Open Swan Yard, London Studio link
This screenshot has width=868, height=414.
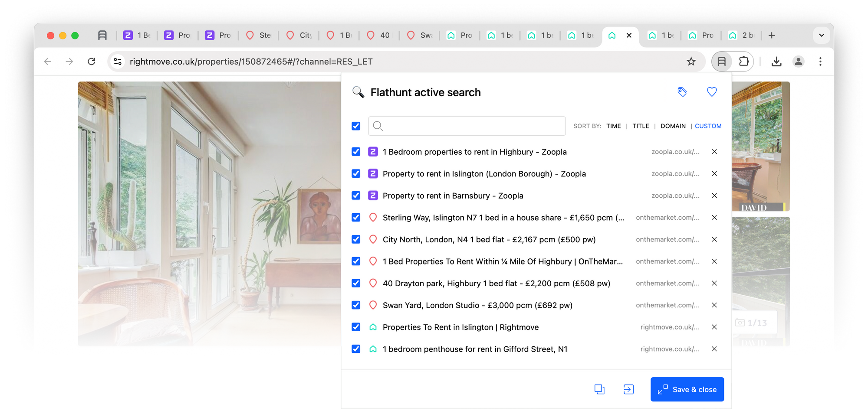477,305
